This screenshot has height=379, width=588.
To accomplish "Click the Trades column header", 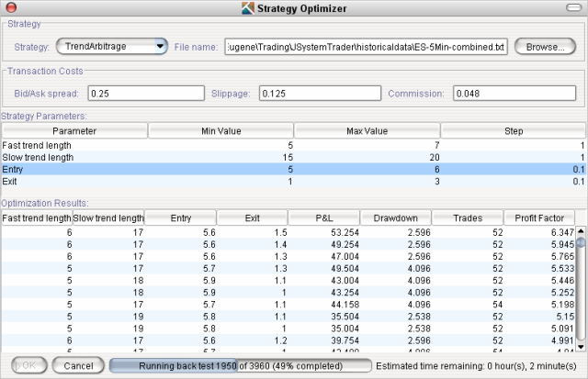I will click(x=467, y=217).
